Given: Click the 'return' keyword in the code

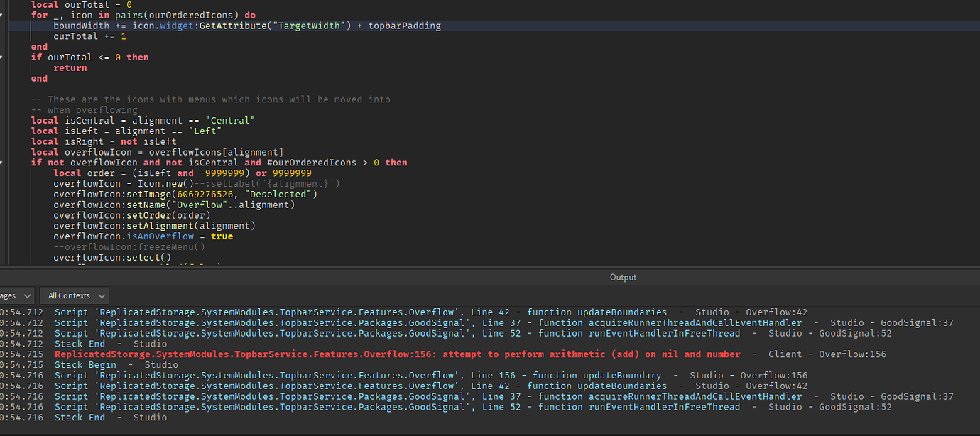Looking at the screenshot, I should (x=70, y=68).
